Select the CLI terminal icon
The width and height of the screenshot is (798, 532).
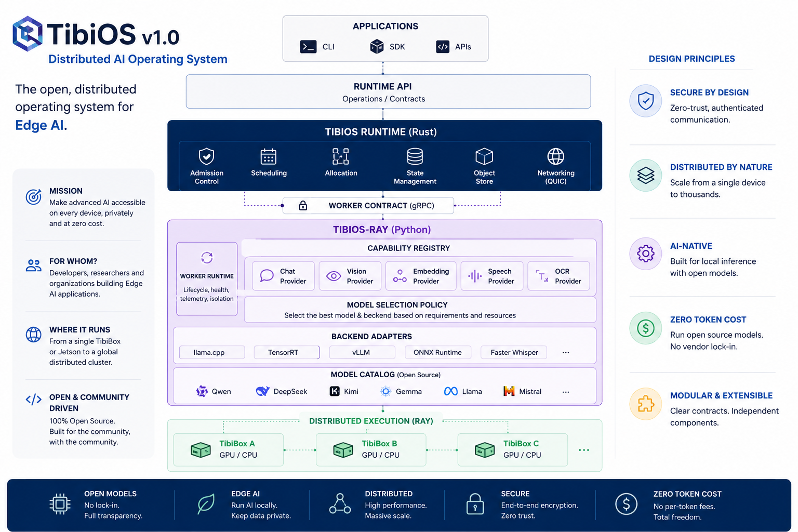pyautogui.click(x=309, y=47)
